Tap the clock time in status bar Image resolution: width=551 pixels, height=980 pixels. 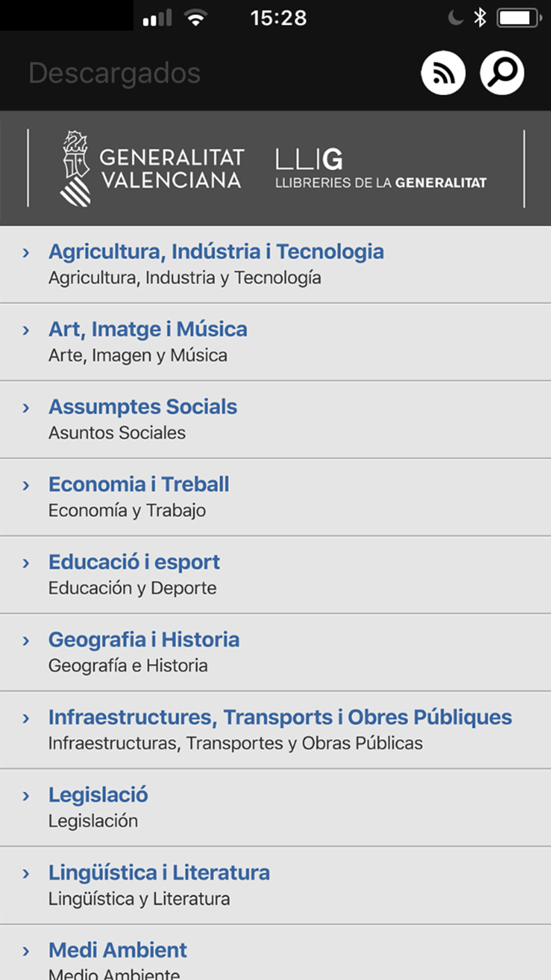[x=278, y=18]
